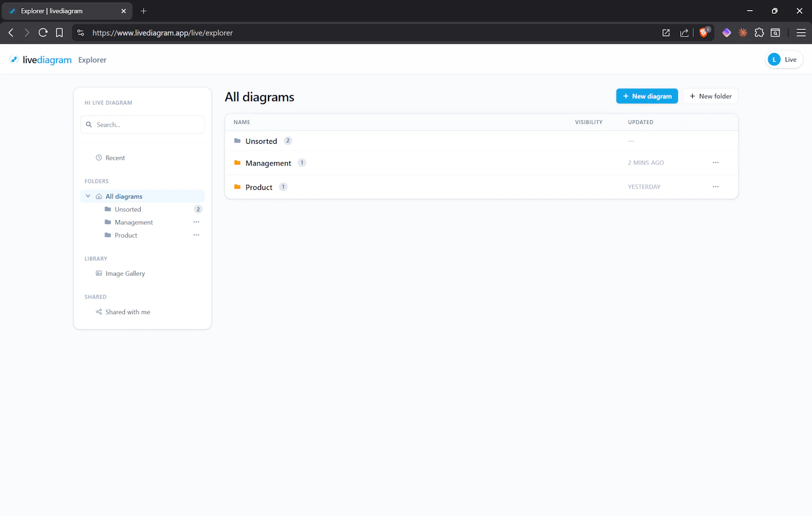Open Management row more options menu
Screen dimensions: 812x516
coord(716,163)
